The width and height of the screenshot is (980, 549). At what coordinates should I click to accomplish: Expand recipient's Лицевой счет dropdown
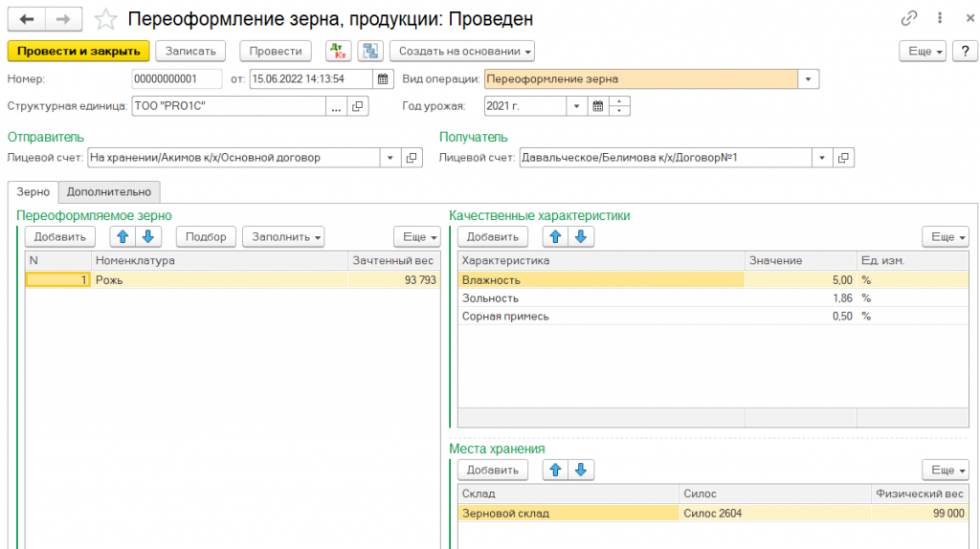point(821,158)
